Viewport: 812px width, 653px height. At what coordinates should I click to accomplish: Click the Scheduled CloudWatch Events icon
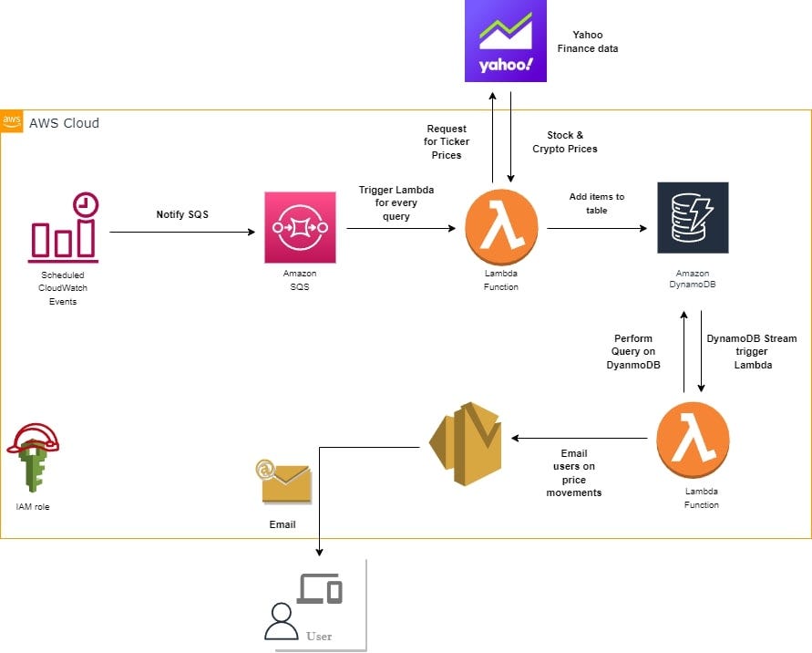63,228
